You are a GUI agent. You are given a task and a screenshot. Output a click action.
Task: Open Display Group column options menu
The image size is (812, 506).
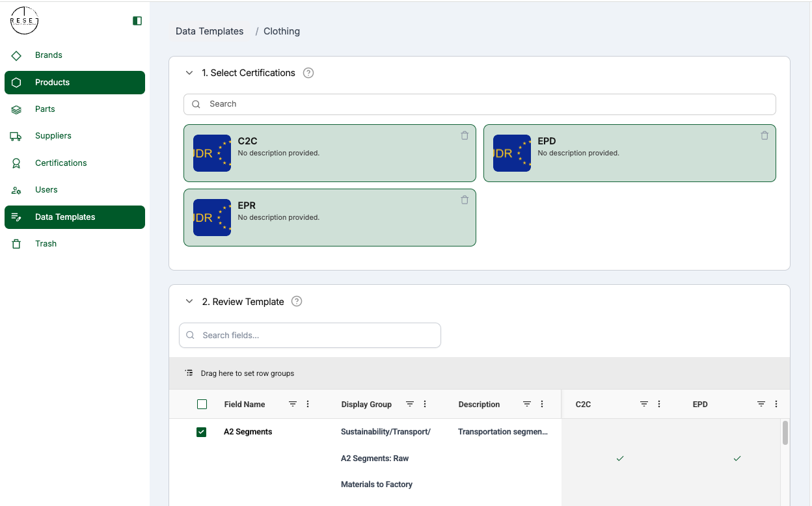click(x=425, y=404)
